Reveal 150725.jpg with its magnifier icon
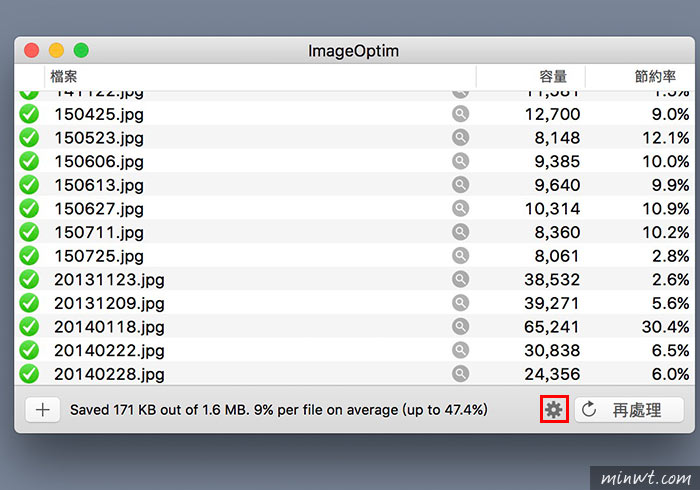Image resolution: width=700 pixels, height=490 pixels. pos(460,256)
